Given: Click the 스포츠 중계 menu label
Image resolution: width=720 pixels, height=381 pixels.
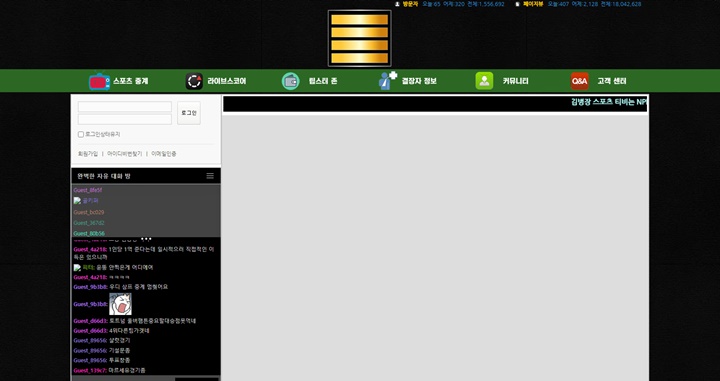Looking at the screenshot, I should coord(131,81).
